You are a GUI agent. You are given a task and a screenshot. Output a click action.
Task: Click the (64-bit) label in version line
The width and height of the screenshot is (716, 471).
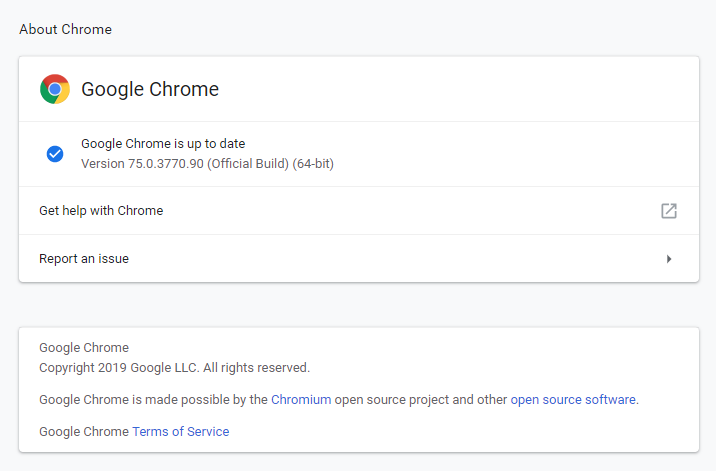313,164
